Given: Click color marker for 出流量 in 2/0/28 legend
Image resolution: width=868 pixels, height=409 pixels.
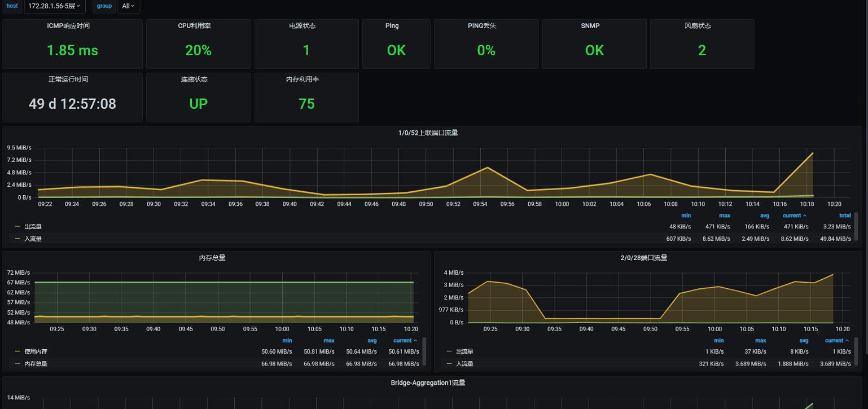Looking at the screenshot, I should click(449, 352).
